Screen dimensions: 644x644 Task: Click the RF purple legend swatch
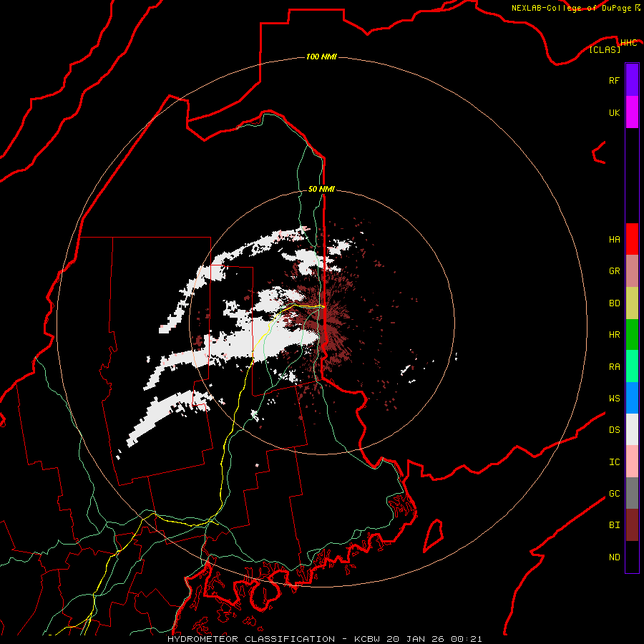[632, 80]
